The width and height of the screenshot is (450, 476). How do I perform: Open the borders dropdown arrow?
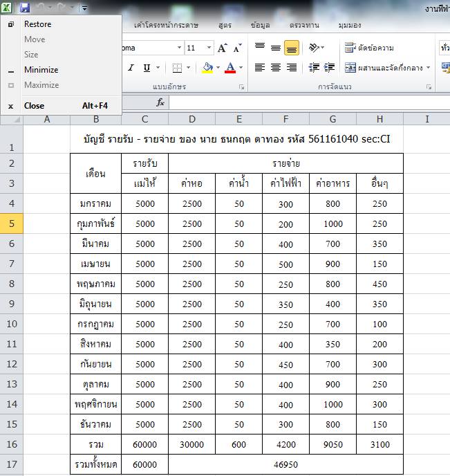(188, 67)
